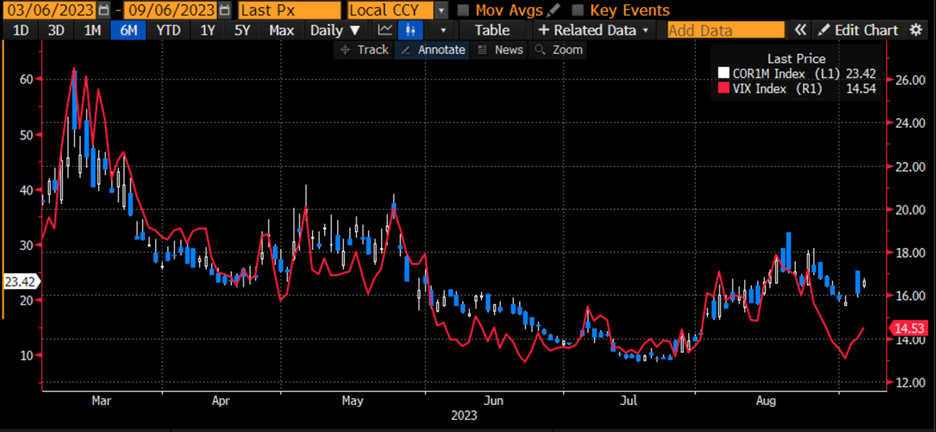936x432 pixels.
Task: Click the start date field 03/06/2023
Action: [49, 10]
